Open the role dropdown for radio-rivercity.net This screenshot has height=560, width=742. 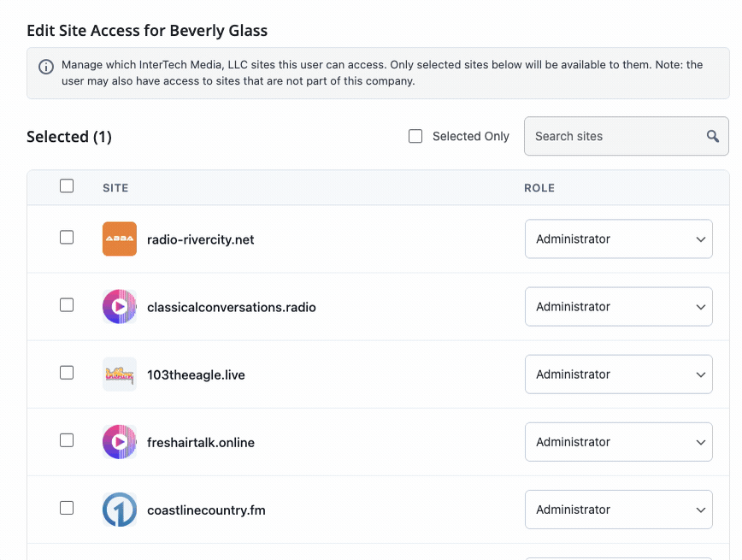point(618,239)
